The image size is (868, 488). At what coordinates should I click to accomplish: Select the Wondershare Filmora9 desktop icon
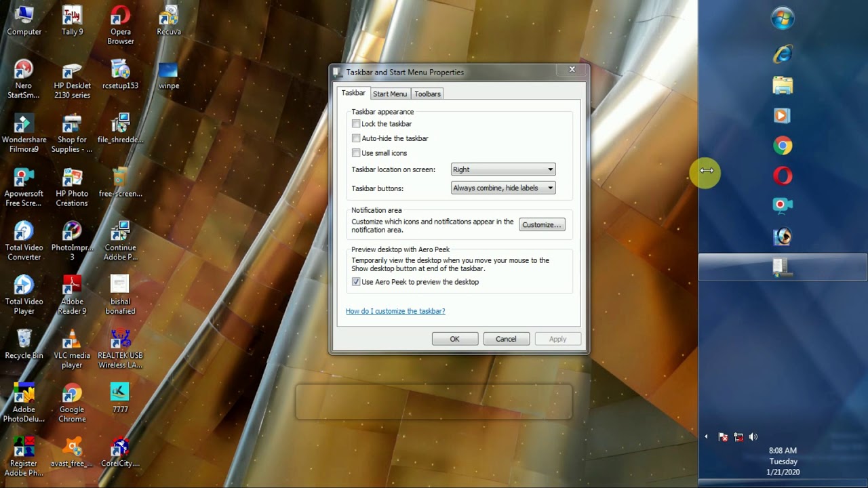pyautogui.click(x=24, y=133)
